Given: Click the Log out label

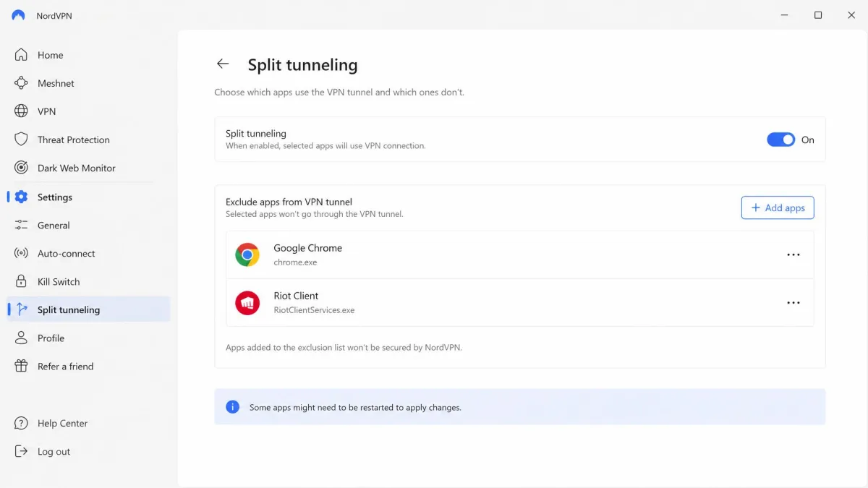Looking at the screenshot, I should [54, 451].
